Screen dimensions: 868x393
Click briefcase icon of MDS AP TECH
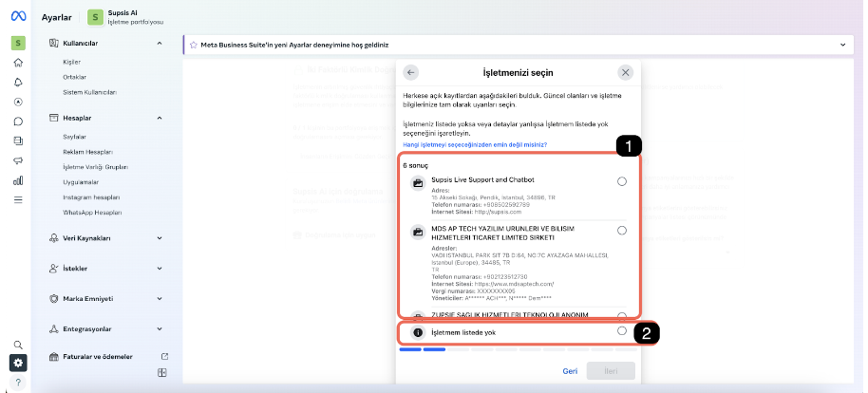[418, 232]
